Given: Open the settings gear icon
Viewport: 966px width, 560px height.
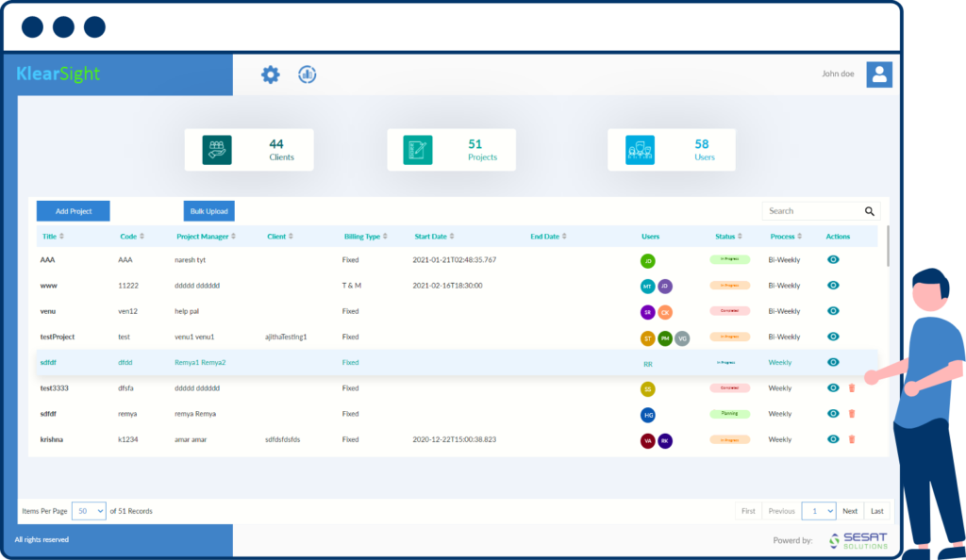Looking at the screenshot, I should pyautogui.click(x=271, y=74).
